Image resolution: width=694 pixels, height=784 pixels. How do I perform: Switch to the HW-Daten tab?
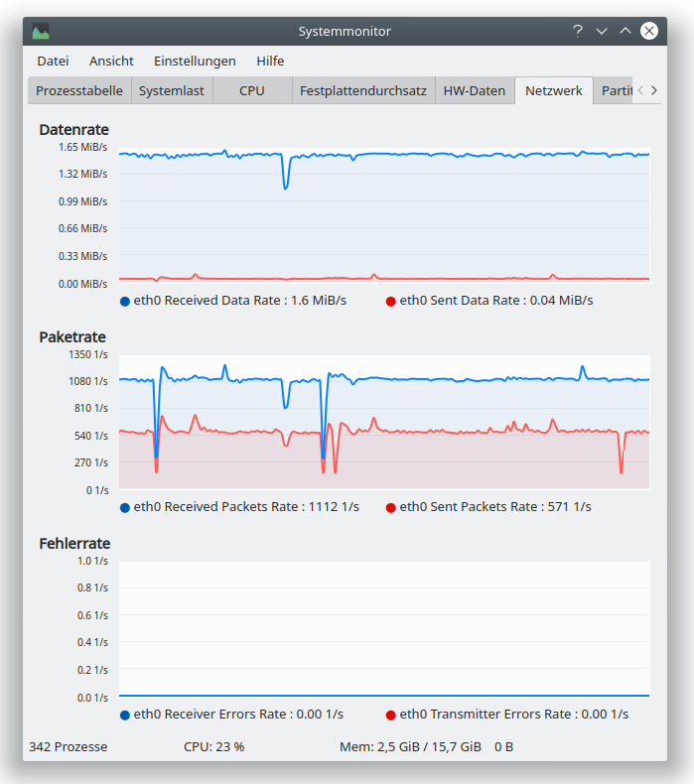coord(475,90)
